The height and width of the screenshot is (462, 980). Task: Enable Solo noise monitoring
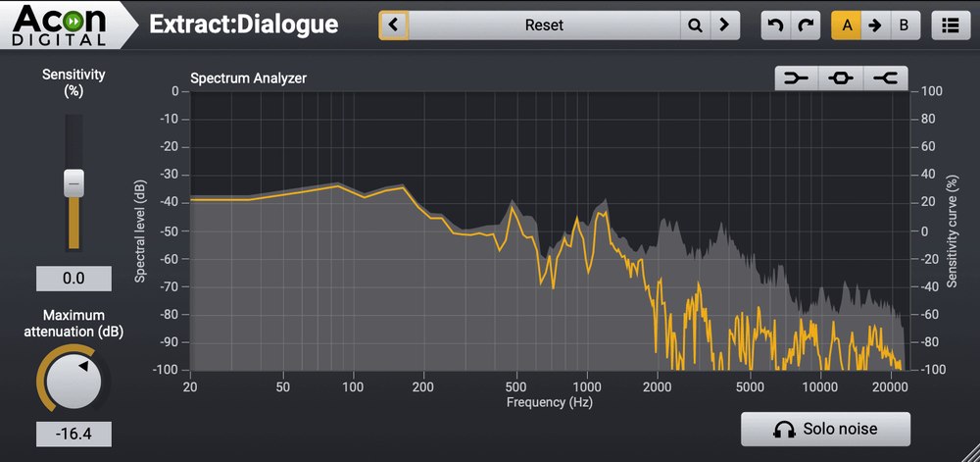pyautogui.click(x=825, y=429)
